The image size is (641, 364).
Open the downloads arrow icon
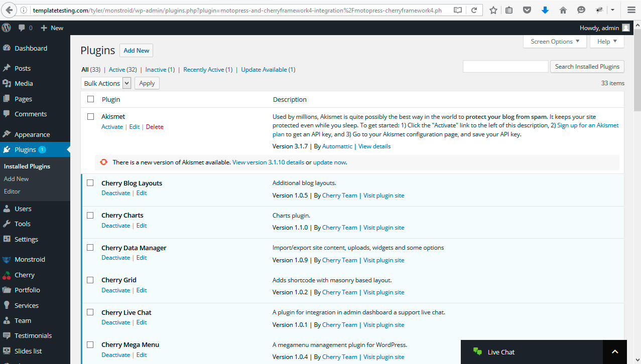pyautogui.click(x=545, y=10)
